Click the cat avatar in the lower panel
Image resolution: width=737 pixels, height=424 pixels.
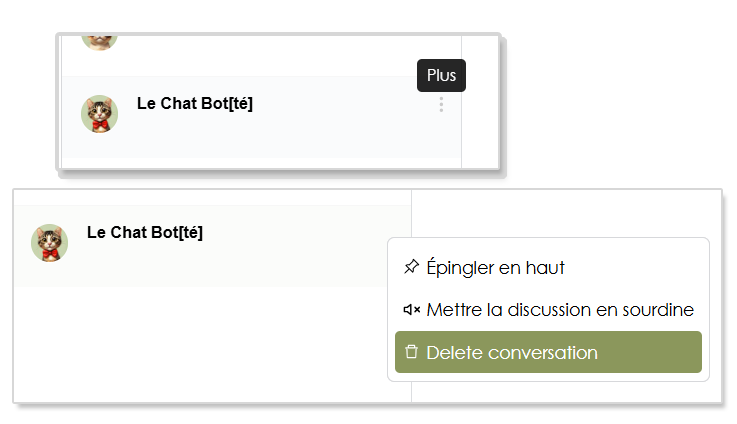pyautogui.click(x=50, y=243)
